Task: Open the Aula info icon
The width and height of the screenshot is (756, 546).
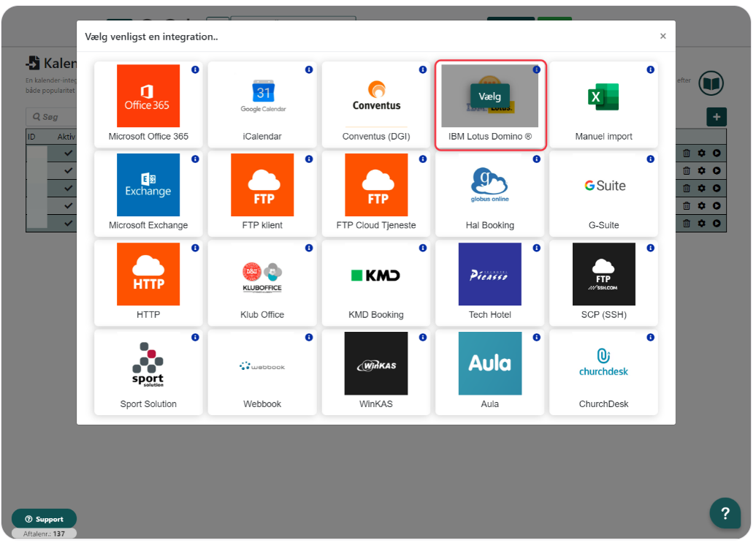Action: click(x=537, y=337)
